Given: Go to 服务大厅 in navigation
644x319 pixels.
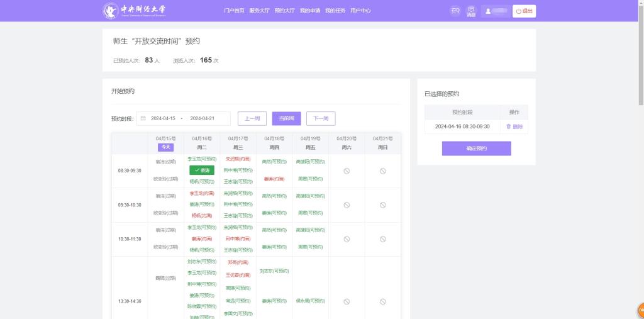Looking at the screenshot, I should coord(259,11).
